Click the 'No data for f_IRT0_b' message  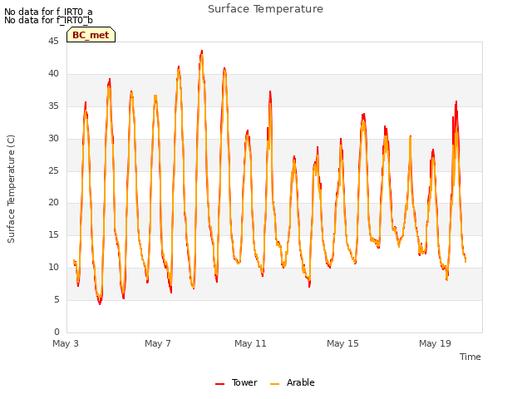(x=48, y=20)
